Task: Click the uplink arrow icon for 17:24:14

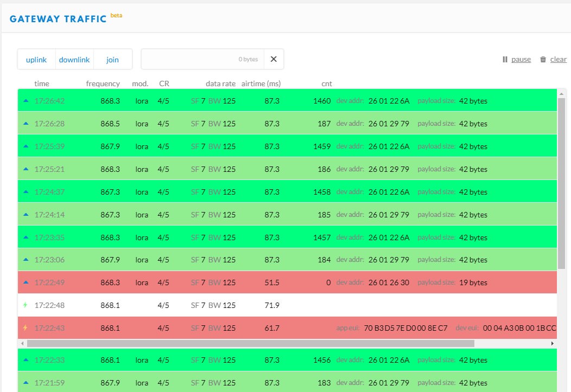Action: point(26,215)
